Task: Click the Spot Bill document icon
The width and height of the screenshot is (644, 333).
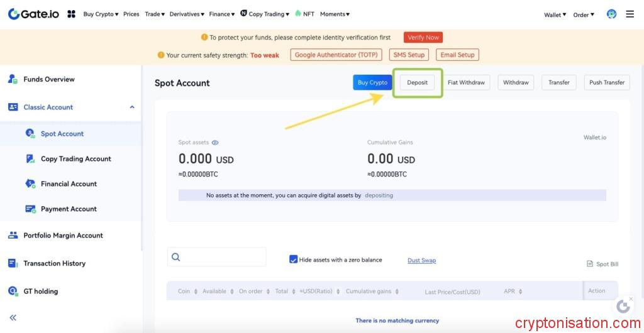Action: tap(589, 264)
